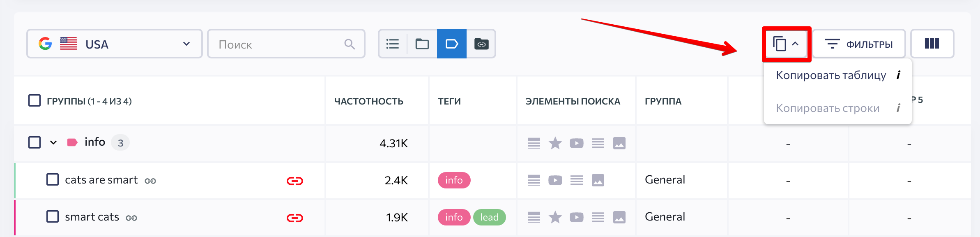Viewport: 980px width, 237px height.
Task: Click the magnifier icon in search box
Action: [x=350, y=44]
